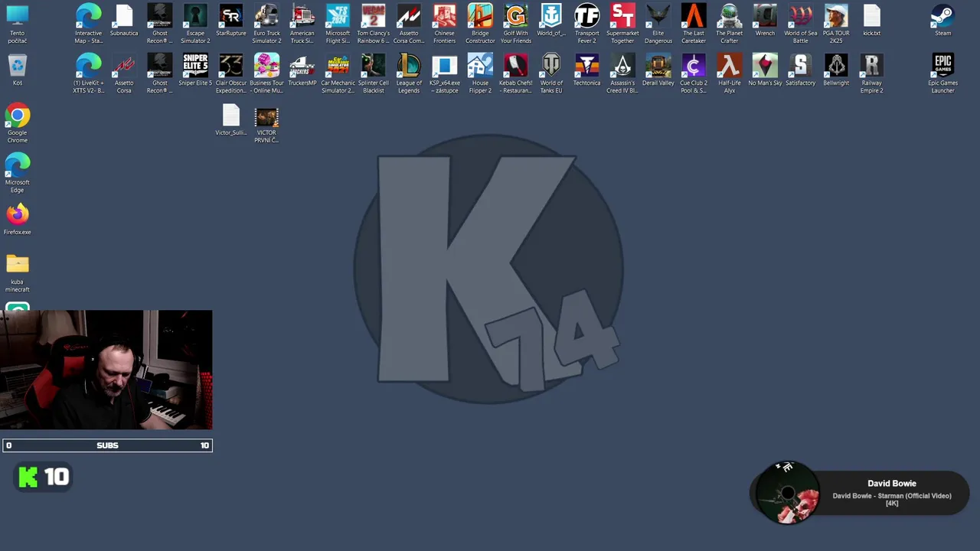Launch Half-Life Alyx
This screenshot has height=551, width=980.
pos(729,73)
